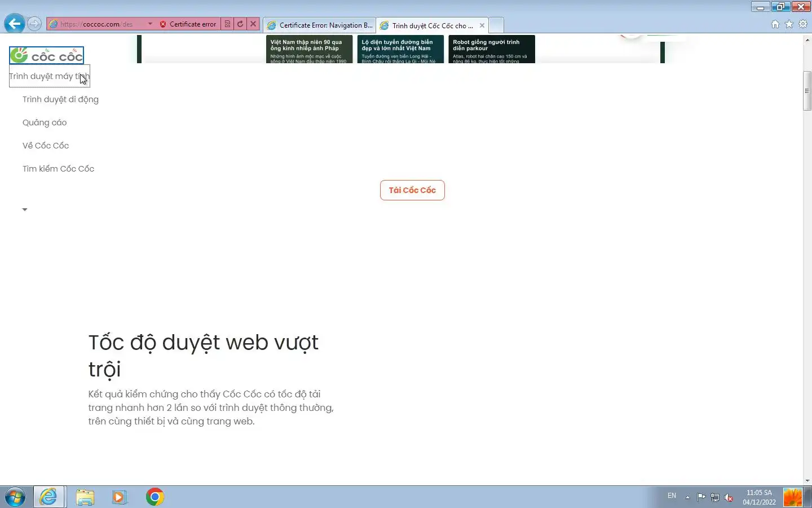Screen dimensions: 812x508
Task: Open the Quảng cáo link
Action: (45, 122)
